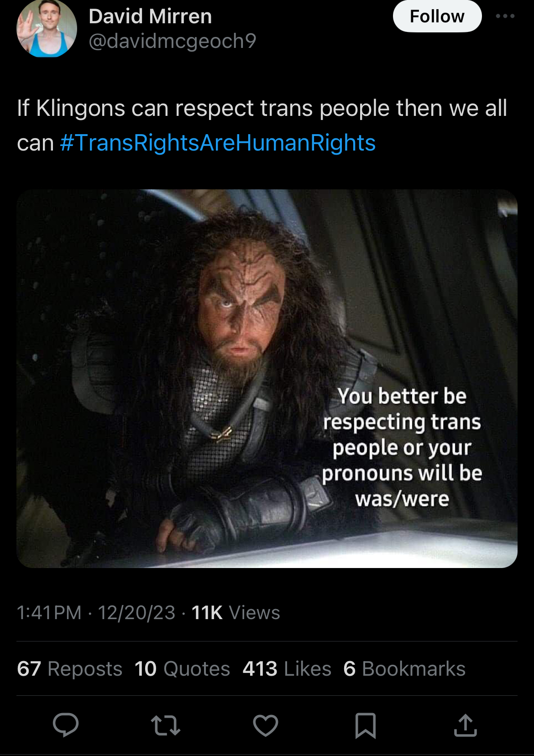
Task: Select the 1:41 PM timestamp
Action: pos(49,613)
